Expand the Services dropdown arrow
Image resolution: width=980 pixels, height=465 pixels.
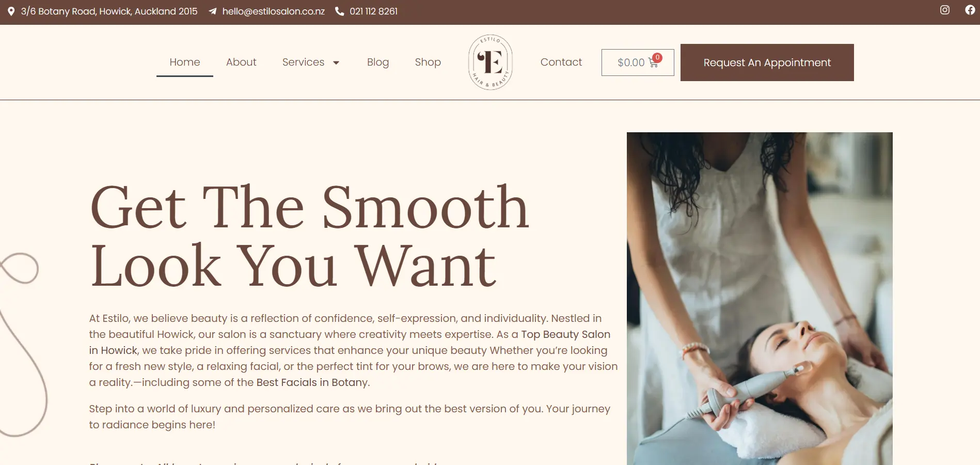(x=336, y=63)
